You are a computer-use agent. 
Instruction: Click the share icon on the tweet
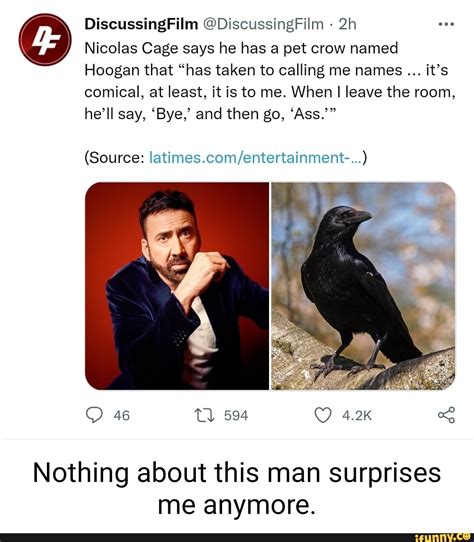tap(446, 415)
